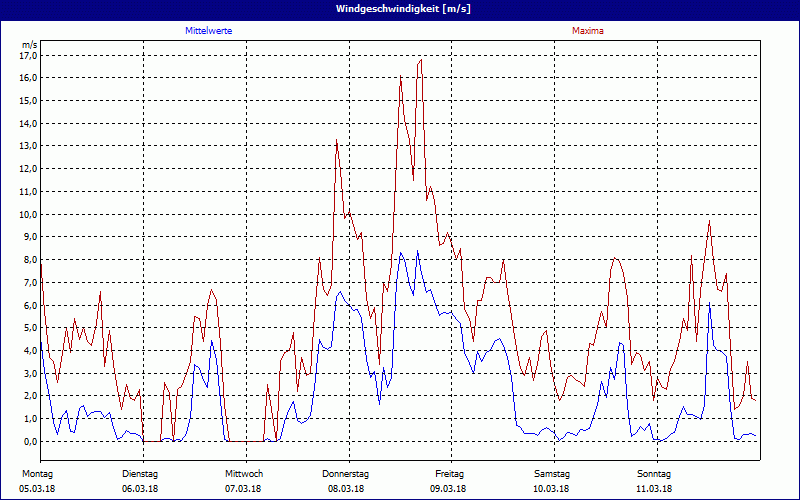Click the 5,0 y-axis value
The height and width of the screenshot is (500, 800).
click(x=28, y=328)
